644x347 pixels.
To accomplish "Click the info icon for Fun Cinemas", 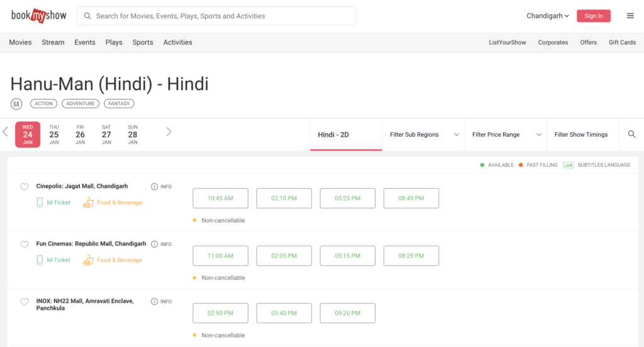I will click(155, 244).
